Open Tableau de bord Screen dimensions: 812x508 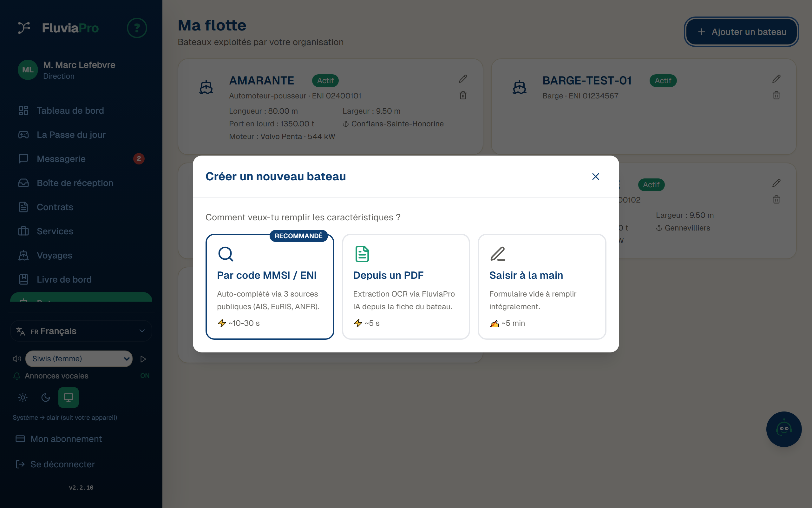coord(81,110)
